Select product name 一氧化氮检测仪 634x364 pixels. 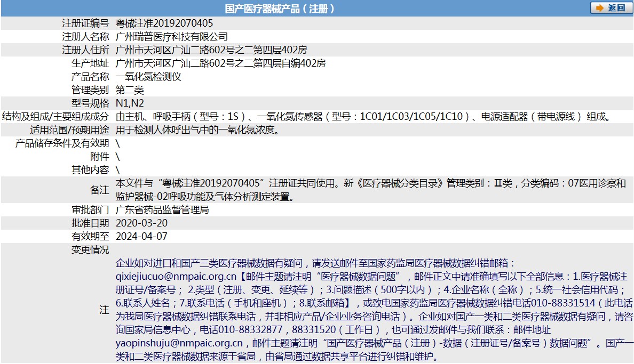tap(148, 76)
